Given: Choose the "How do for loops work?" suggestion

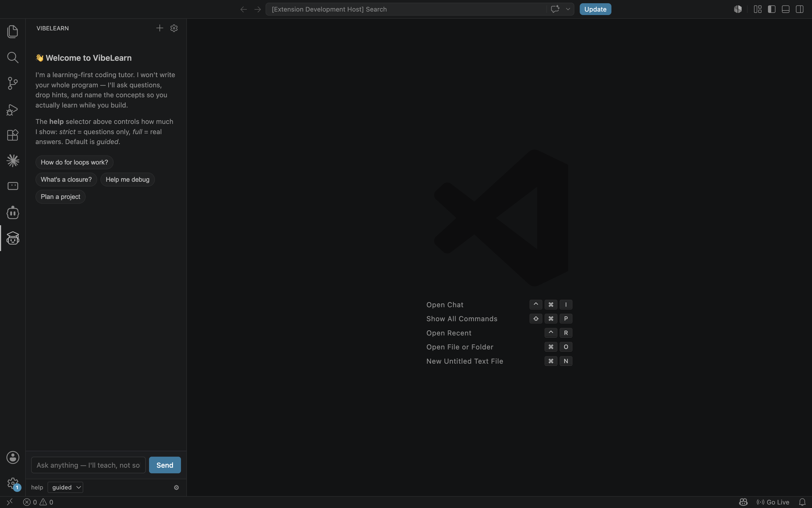Looking at the screenshot, I should pos(74,162).
